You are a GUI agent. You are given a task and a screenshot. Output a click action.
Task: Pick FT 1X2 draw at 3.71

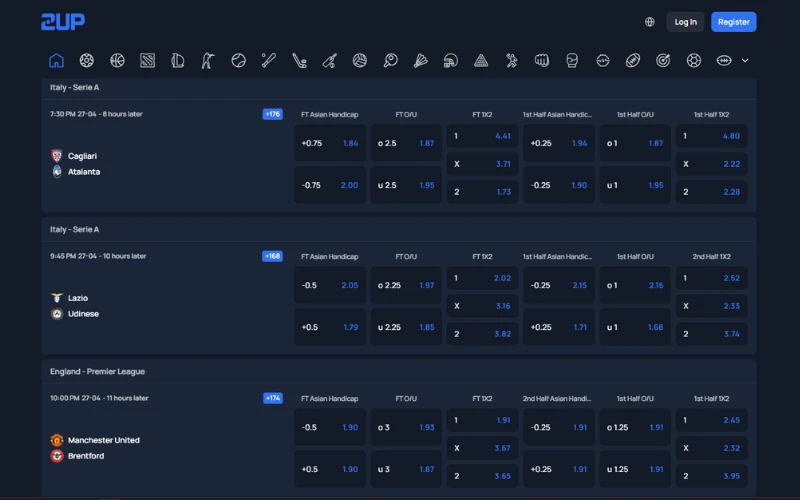483,164
